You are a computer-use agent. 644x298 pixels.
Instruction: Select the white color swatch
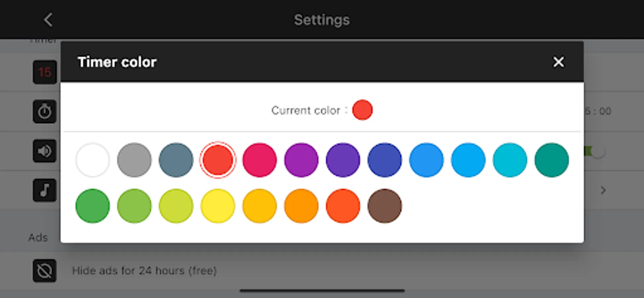[92, 160]
